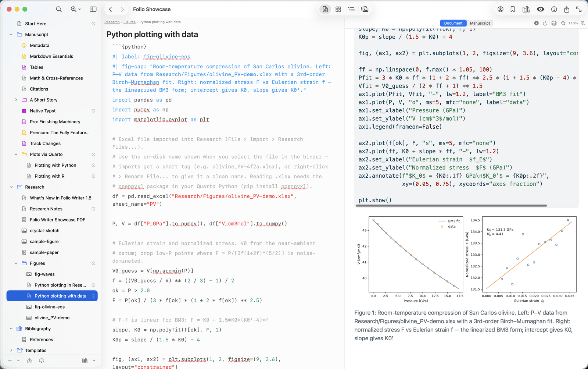Image resolution: width=588 pixels, height=369 pixels.
Task: Open the References bibliography item
Action: tap(42, 340)
